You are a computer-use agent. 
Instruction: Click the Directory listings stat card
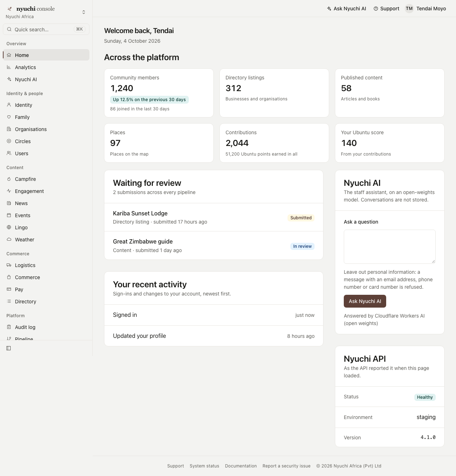(274, 93)
